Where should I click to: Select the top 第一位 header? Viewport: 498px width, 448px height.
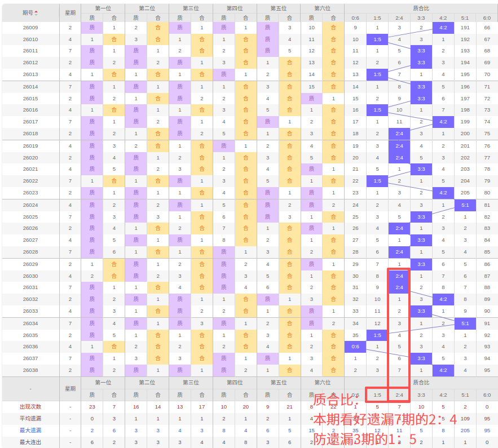103,8
